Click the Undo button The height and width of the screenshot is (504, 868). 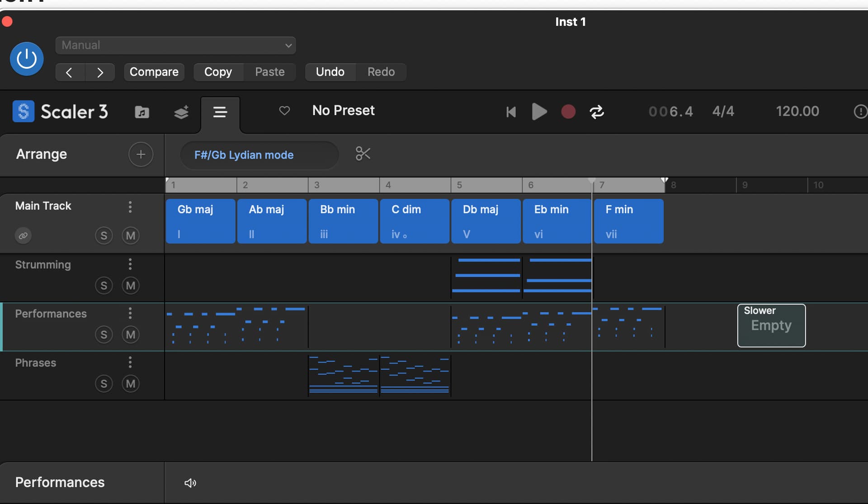330,72
